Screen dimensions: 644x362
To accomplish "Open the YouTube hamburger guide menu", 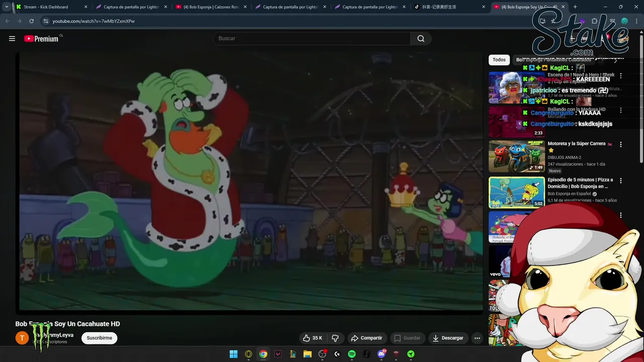I will [12, 39].
